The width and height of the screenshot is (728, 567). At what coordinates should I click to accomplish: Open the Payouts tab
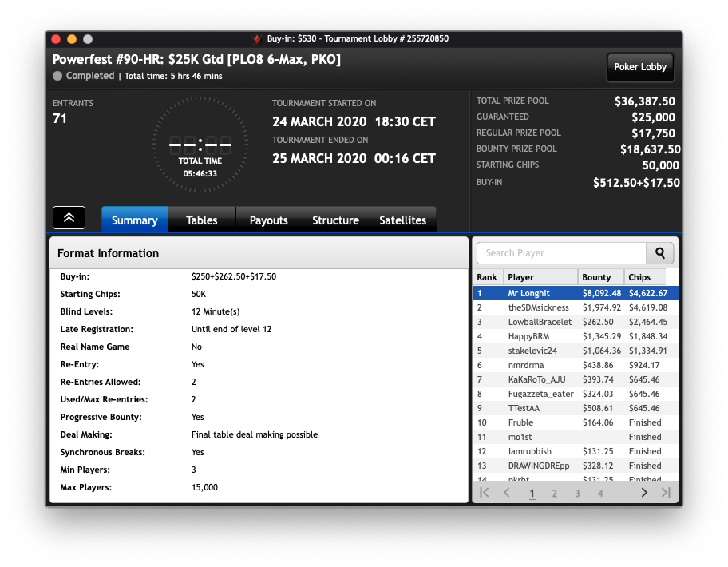pyautogui.click(x=269, y=220)
